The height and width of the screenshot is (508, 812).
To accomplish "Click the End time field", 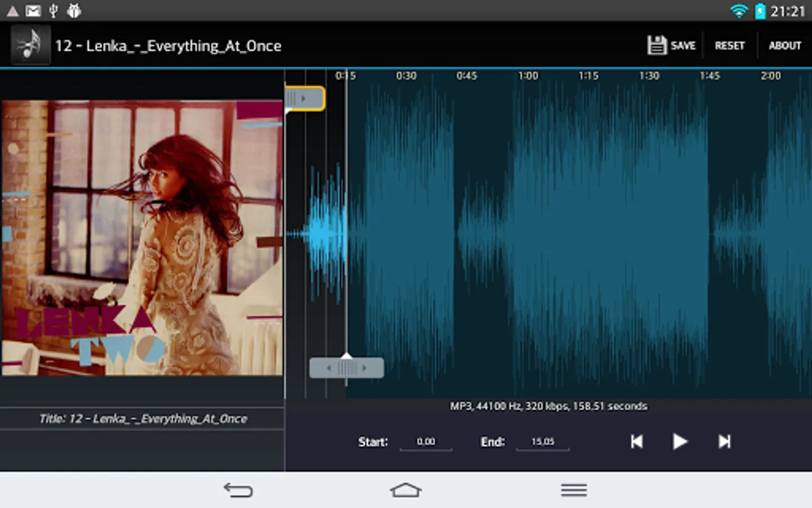I will point(542,442).
